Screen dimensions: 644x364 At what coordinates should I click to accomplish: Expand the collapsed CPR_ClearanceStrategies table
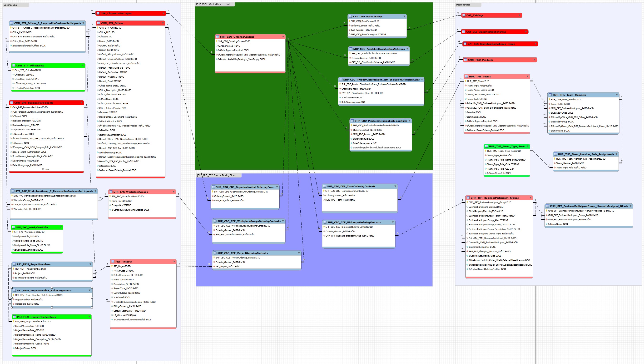[x=164, y=13]
